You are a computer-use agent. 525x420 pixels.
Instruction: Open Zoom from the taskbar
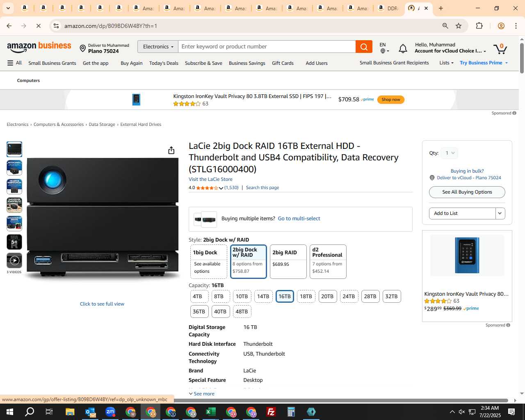click(110, 412)
